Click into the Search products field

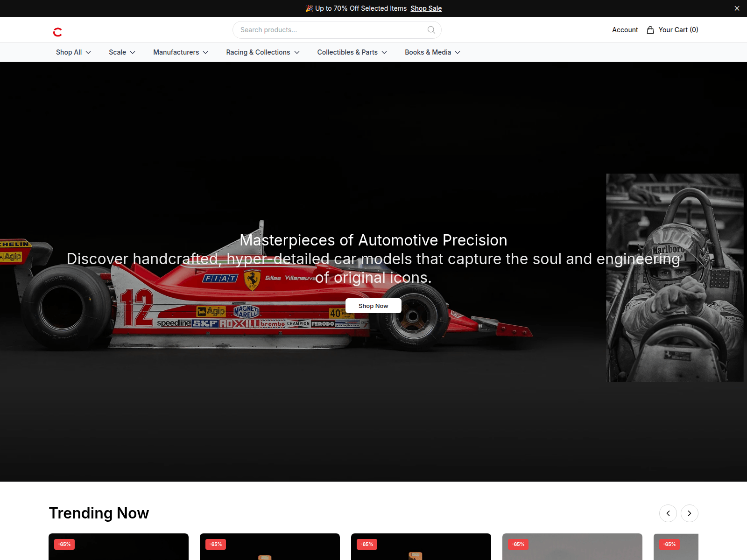pos(337,30)
